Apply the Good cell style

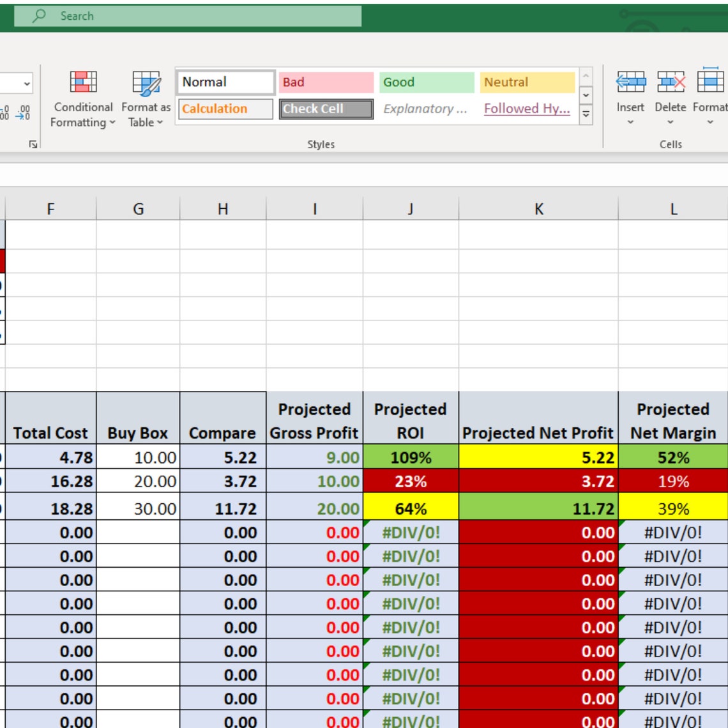tap(425, 82)
